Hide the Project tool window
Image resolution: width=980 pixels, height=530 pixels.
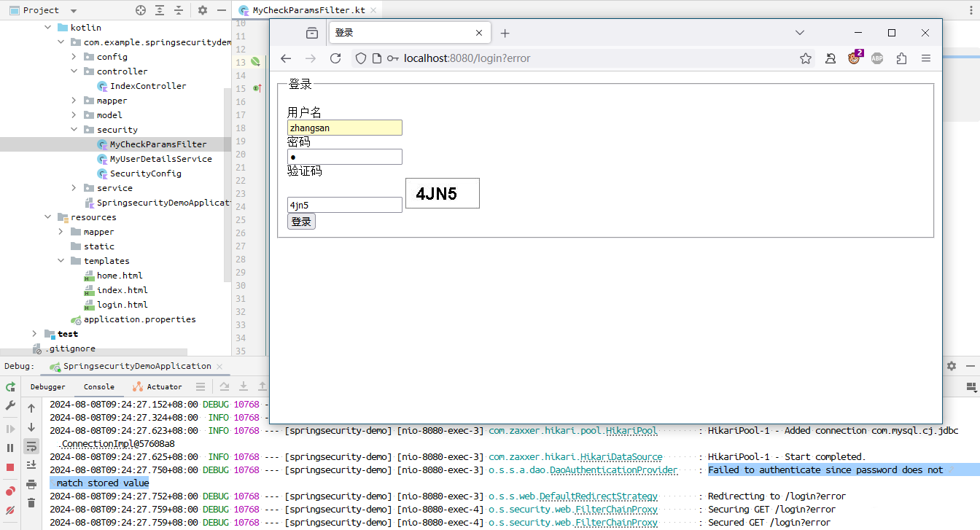222,10
